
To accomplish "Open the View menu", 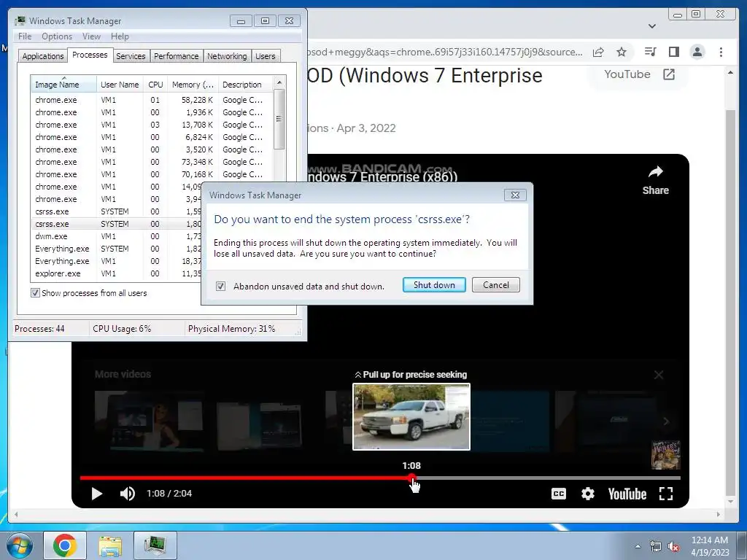I will [x=91, y=36].
